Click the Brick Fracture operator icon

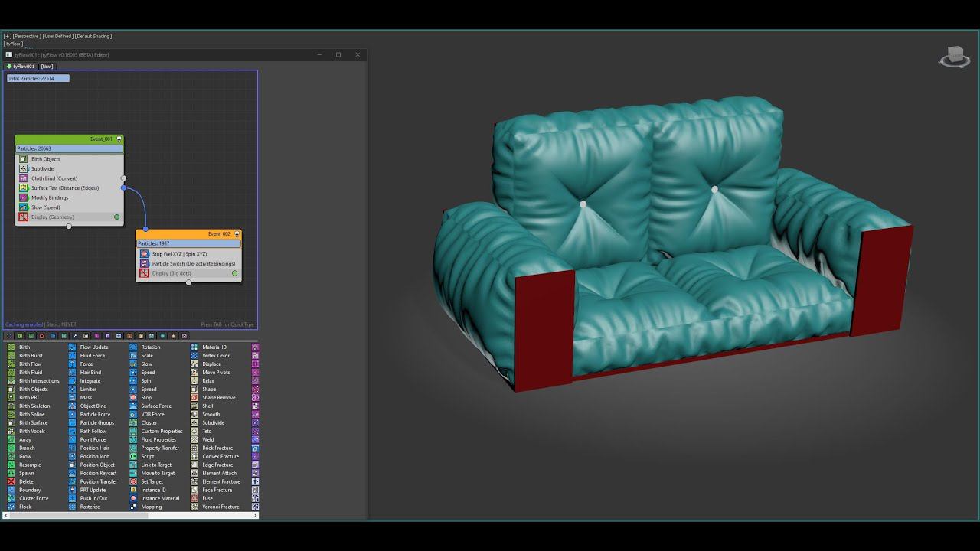(194, 448)
